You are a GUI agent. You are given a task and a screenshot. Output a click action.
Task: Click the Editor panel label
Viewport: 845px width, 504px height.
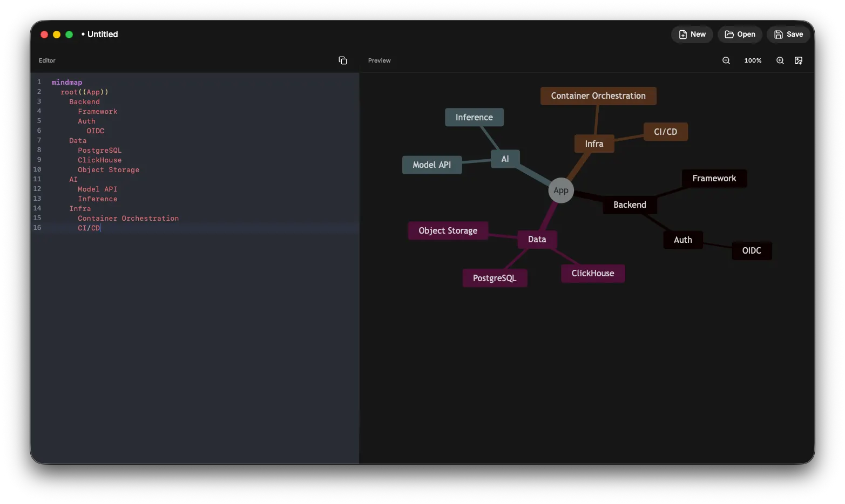pyautogui.click(x=47, y=60)
